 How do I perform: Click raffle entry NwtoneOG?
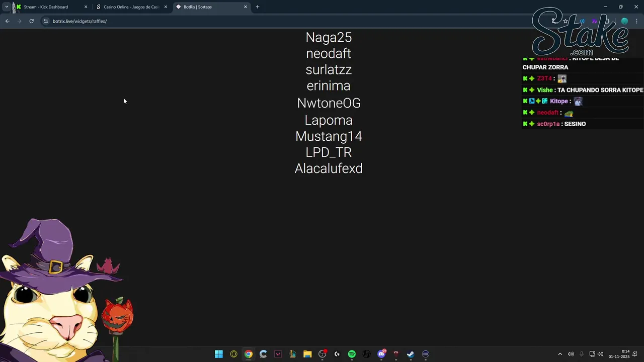(329, 103)
